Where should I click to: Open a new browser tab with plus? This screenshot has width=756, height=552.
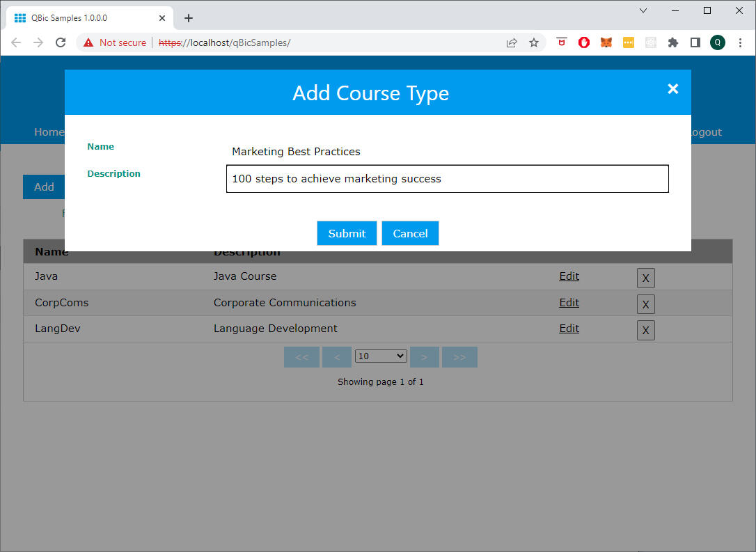[x=188, y=17]
